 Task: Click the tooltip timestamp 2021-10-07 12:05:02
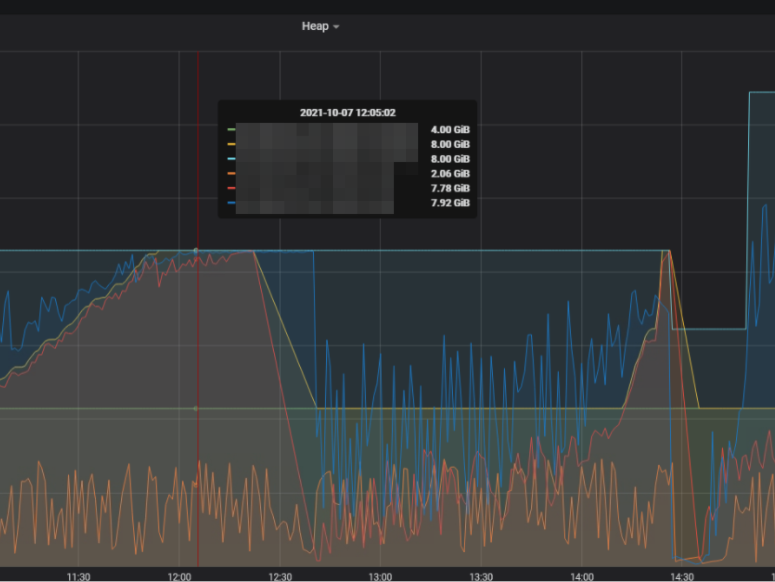click(x=347, y=113)
